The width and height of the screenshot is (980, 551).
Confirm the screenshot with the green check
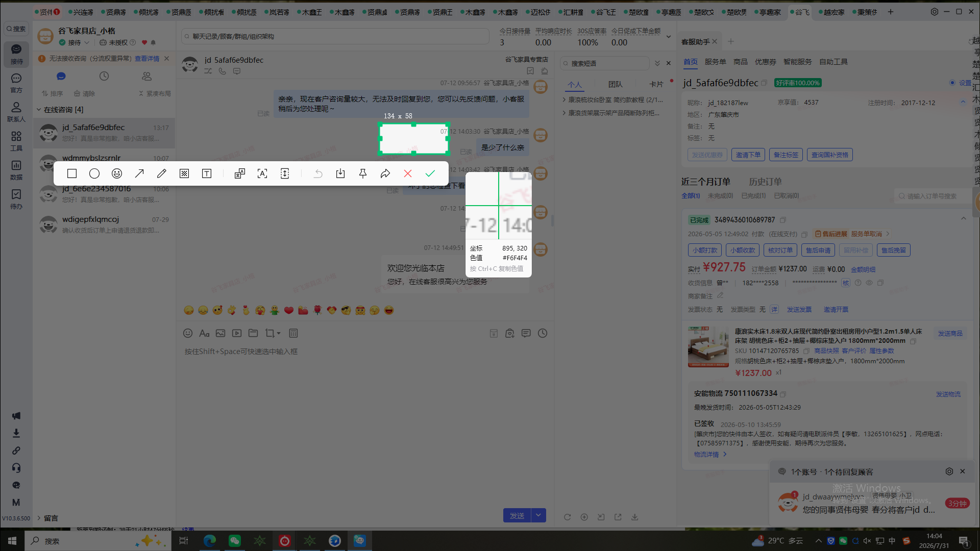pyautogui.click(x=430, y=174)
